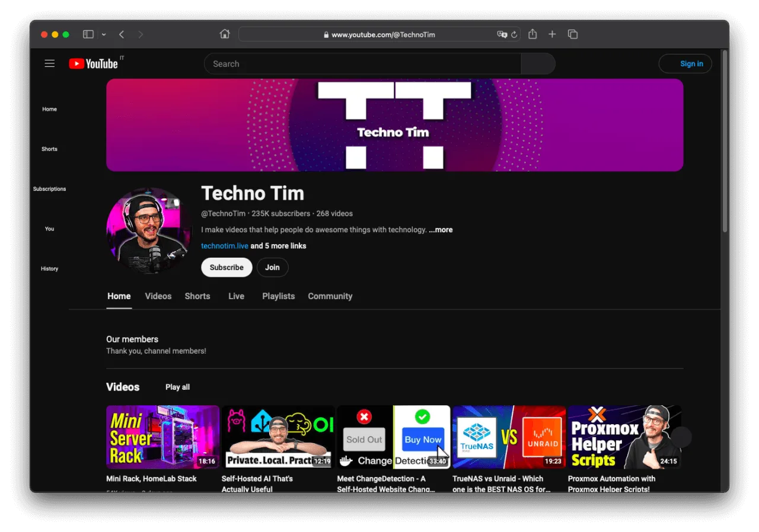Click the Join membership button

272,267
